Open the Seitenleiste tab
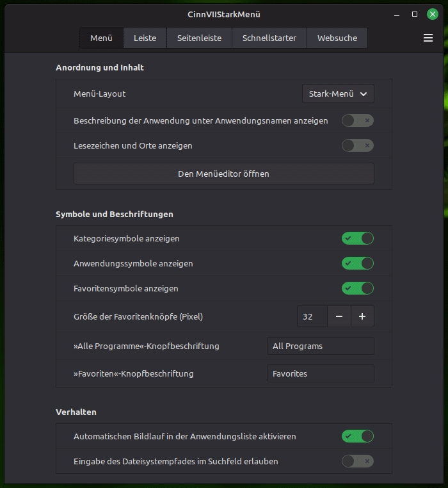 [x=200, y=38]
